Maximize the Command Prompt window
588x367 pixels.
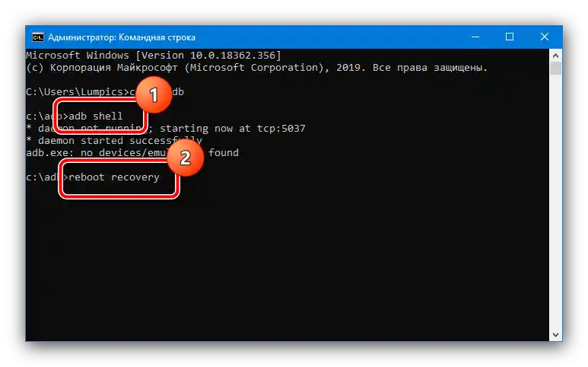pyautogui.click(x=509, y=37)
